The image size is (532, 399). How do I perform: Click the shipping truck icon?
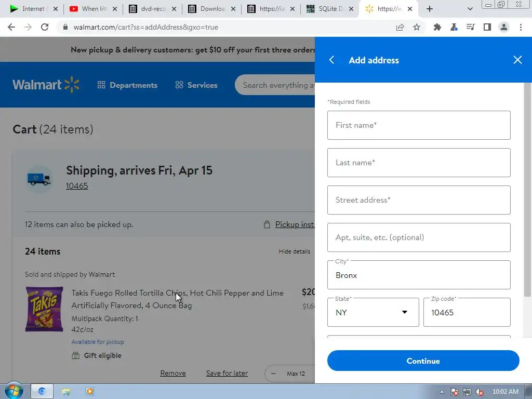pos(39,179)
